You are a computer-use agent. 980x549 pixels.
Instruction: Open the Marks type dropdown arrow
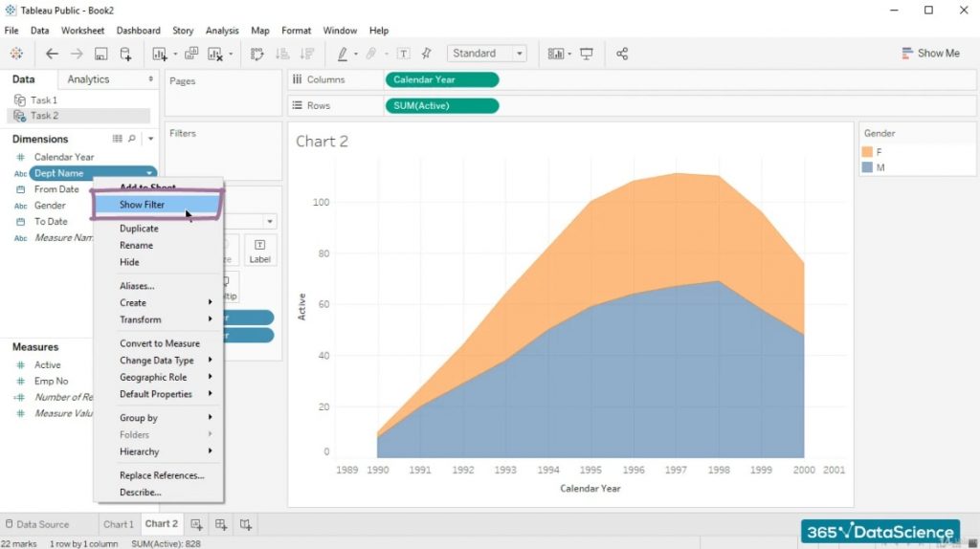pyautogui.click(x=269, y=221)
